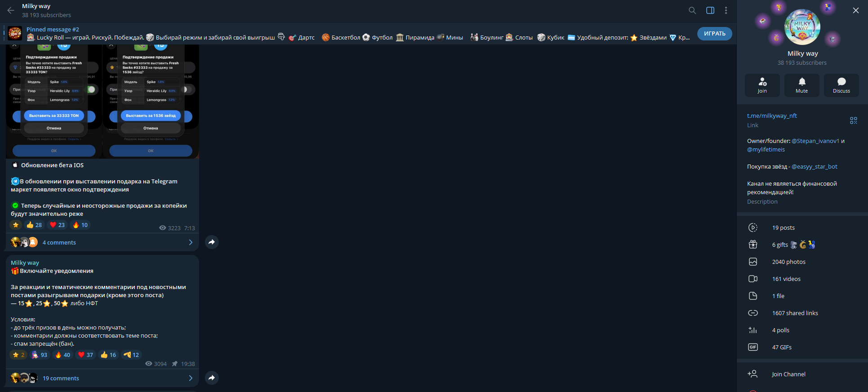Expand 19 comments thread arrow
The image size is (868, 392).
pos(190,378)
